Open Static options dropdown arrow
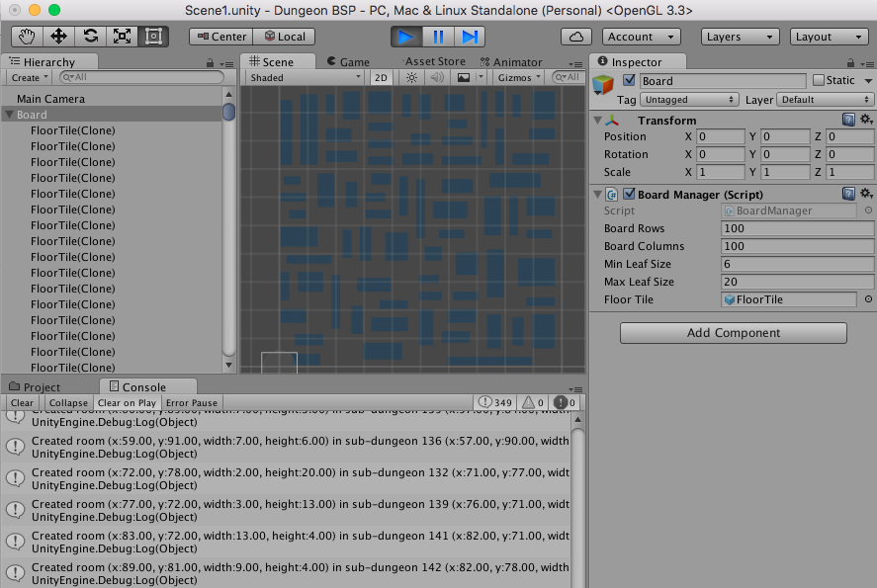877x588 pixels. (868, 80)
